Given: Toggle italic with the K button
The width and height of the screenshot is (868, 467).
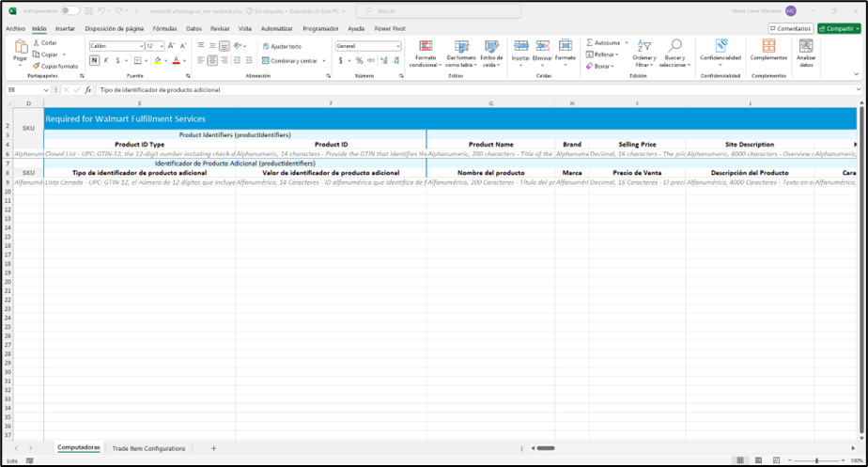Looking at the screenshot, I should coord(106,60).
